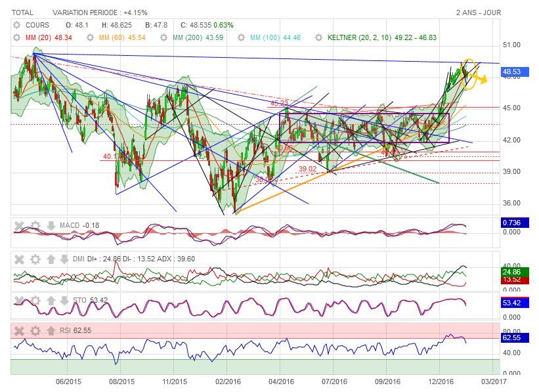Open settings gear for MM (60)
This screenshot has width=539, height=392.
[90, 37]
